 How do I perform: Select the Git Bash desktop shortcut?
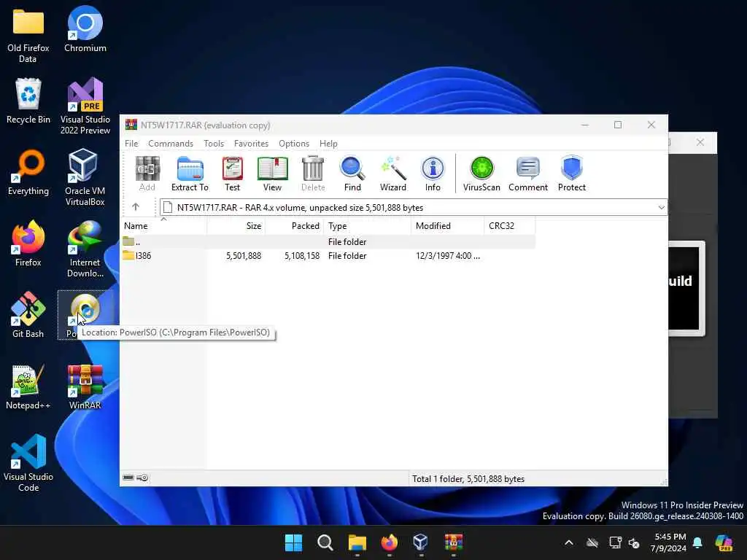(28, 315)
